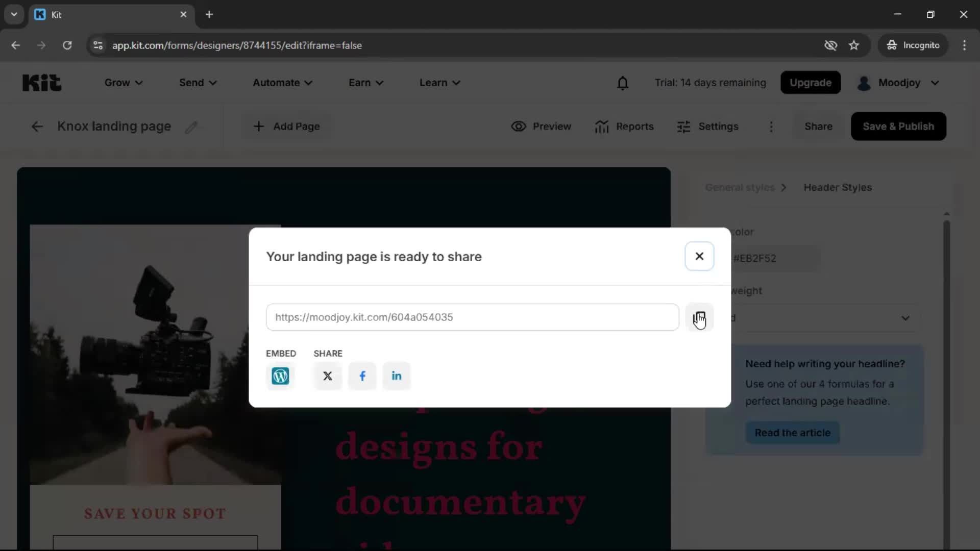
Task: Edit the Knox landing page title
Action: 192,127
